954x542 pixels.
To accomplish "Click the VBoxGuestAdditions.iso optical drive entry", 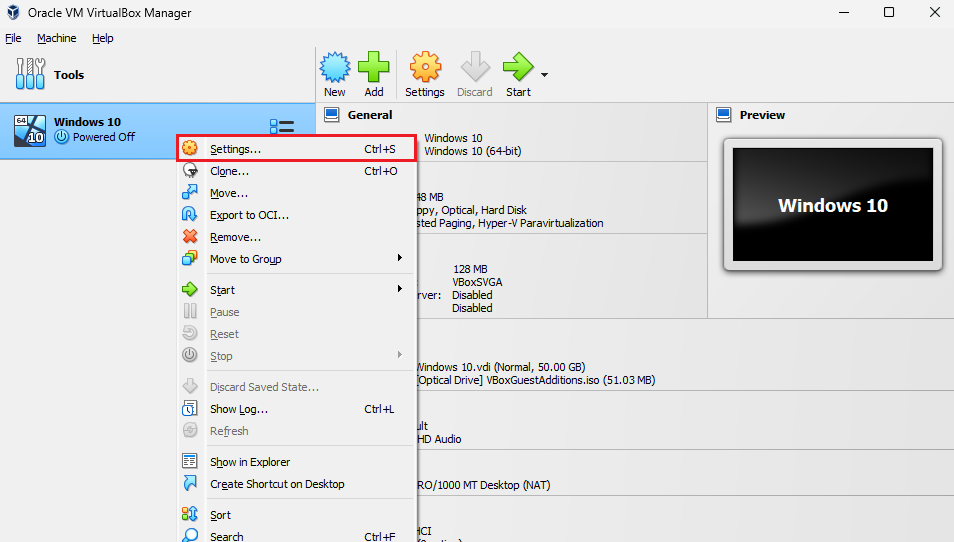I will coord(537,380).
